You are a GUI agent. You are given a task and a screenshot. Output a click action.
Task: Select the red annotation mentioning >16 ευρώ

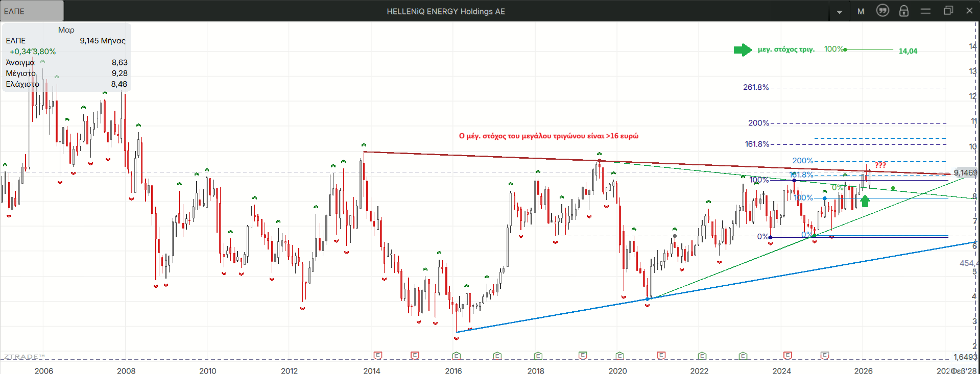pyautogui.click(x=548, y=136)
